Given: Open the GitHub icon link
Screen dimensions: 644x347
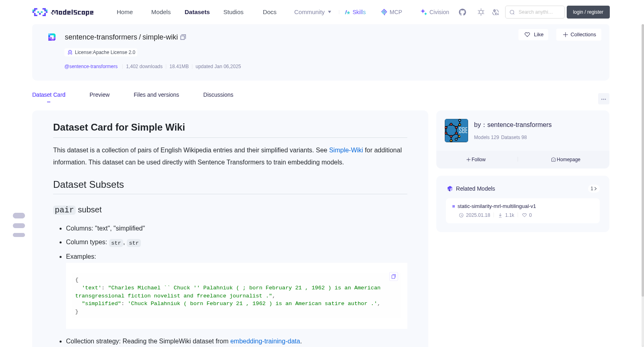Looking at the screenshot, I should pyautogui.click(x=462, y=12).
